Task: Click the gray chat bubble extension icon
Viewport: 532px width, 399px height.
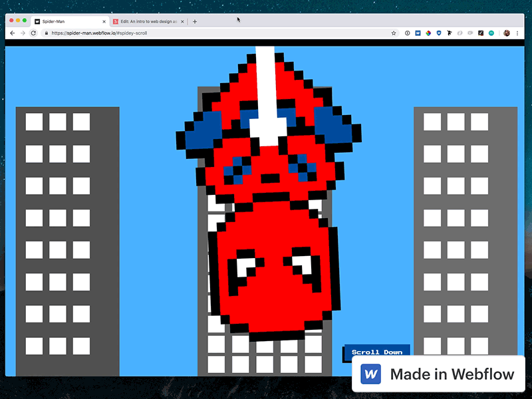Action: point(470,32)
